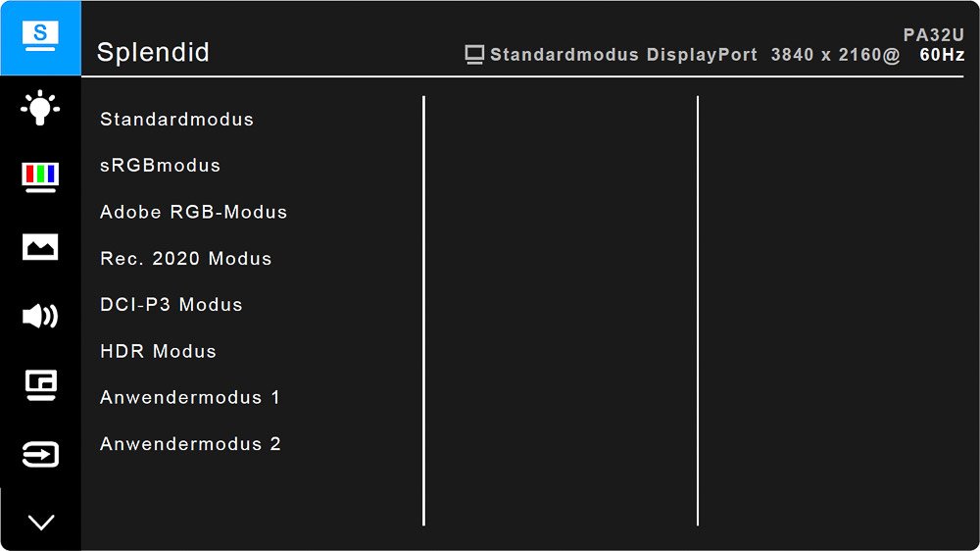Image resolution: width=980 pixels, height=551 pixels.
Task: Click the 3840 x 2160@ resolution text
Action: tap(835, 55)
